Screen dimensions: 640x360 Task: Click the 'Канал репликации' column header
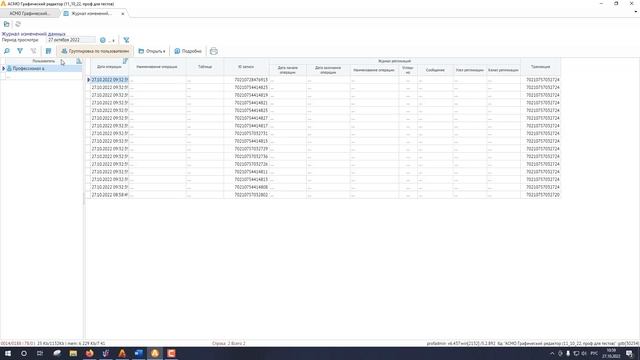coord(503,70)
